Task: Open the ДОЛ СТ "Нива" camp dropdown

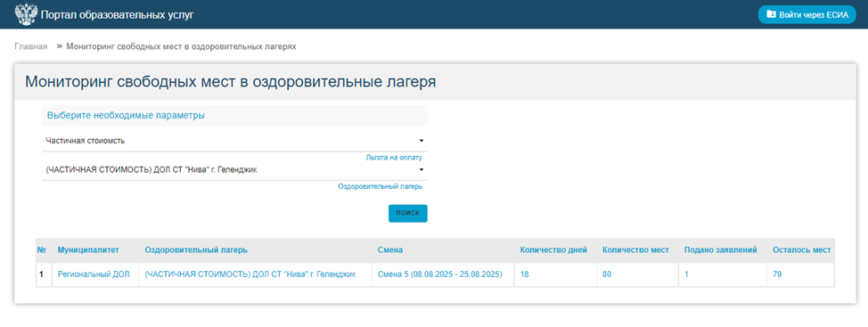Action: (234, 170)
